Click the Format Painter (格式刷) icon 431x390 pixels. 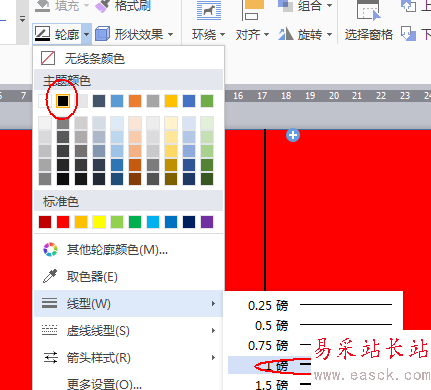click(x=103, y=5)
